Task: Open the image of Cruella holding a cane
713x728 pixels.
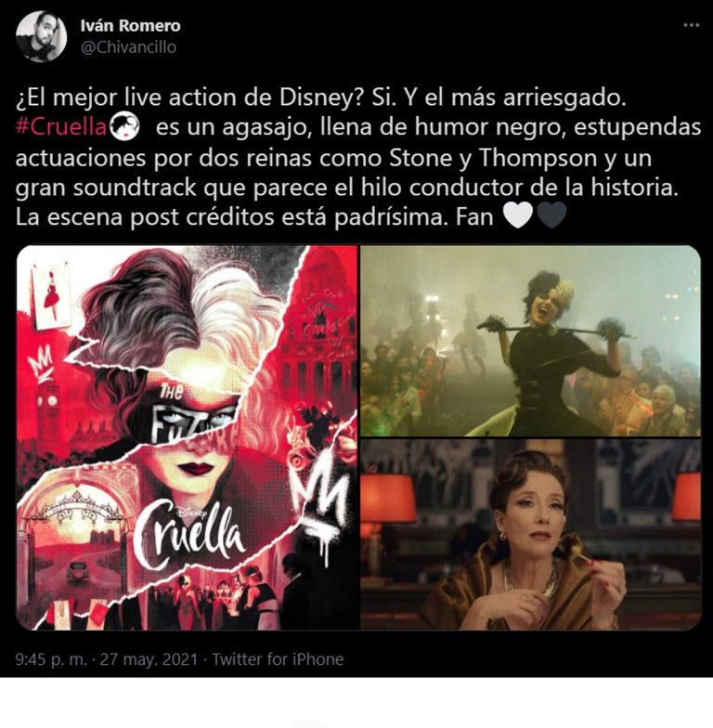Action: pos(530,341)
